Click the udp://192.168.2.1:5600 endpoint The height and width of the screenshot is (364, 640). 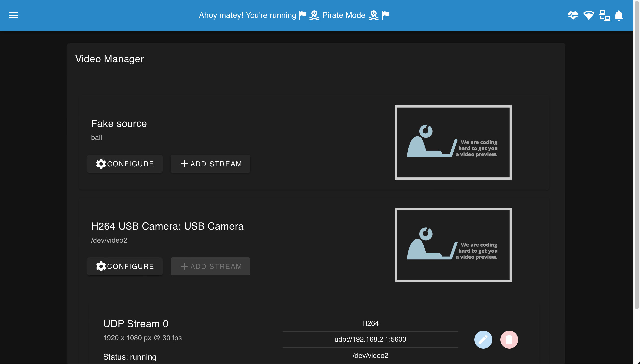point(370,339)
